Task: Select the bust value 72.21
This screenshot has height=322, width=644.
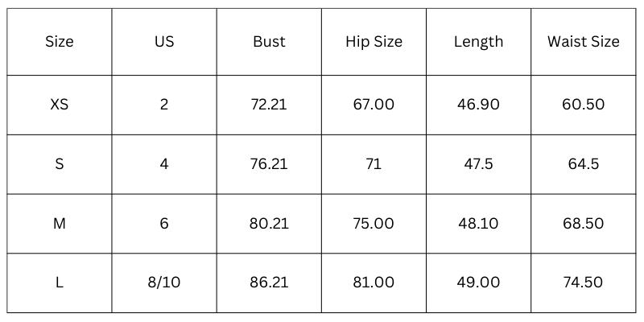Action: pyautogui.click(x=269, y=105)
